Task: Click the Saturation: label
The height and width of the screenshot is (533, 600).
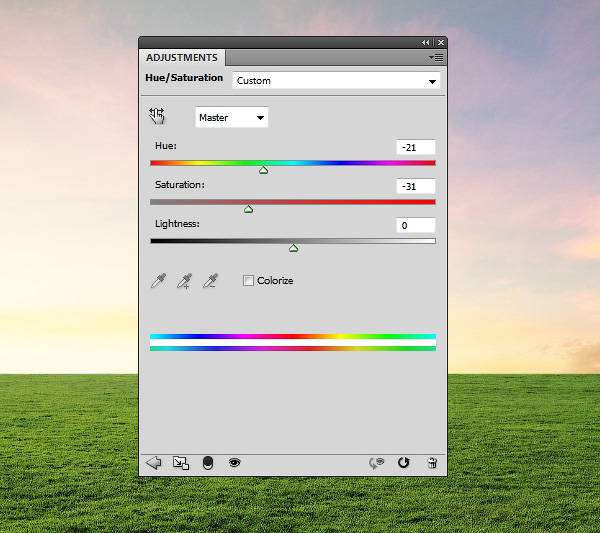Action: point(179,185)
